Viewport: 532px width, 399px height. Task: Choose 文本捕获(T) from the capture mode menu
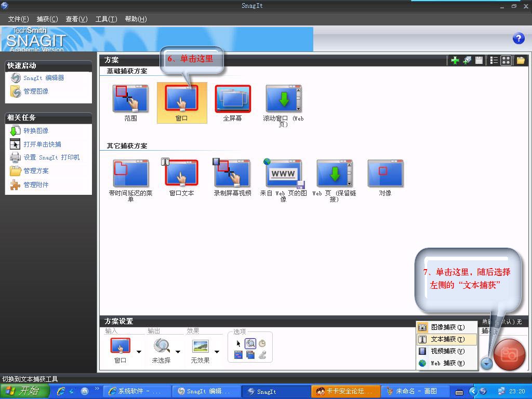tap(446, 339)
